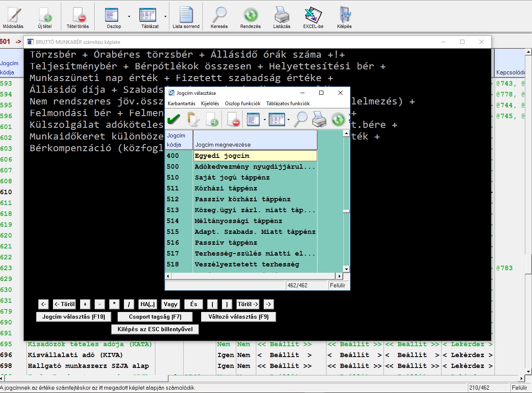Click the Csoport tagság (F7) button

pyautogui.click(x=155, y=317)
